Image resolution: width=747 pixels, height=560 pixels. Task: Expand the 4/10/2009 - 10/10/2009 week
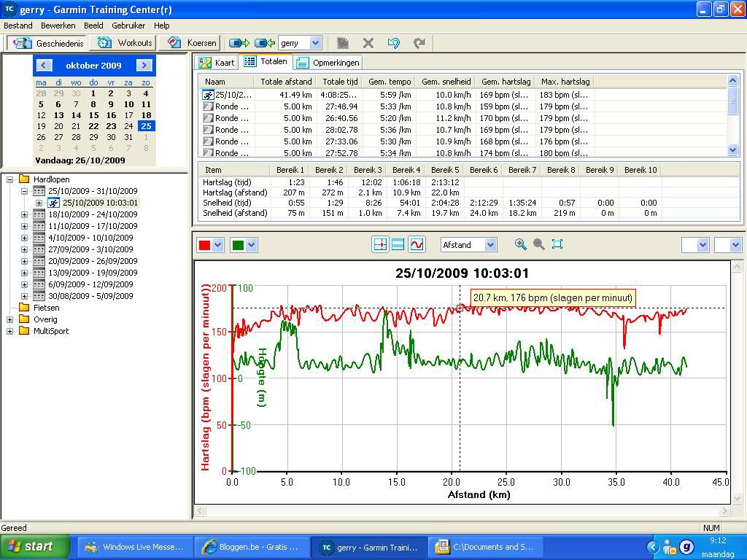(x=24, y=238)
